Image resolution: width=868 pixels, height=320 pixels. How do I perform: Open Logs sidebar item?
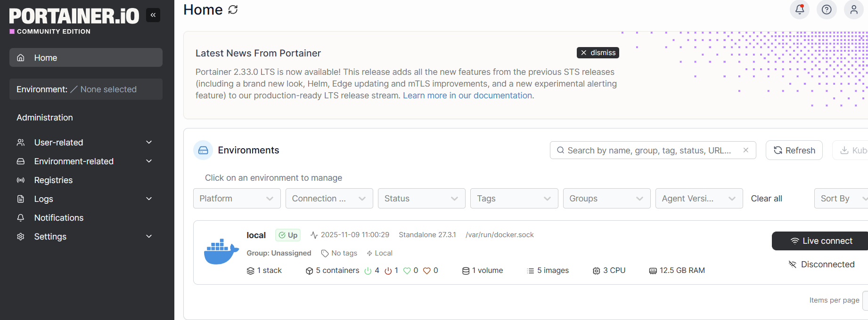[x=86, y=199]
